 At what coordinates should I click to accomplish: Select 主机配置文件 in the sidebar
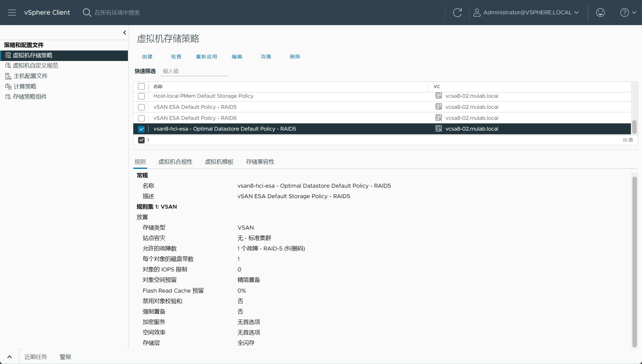pyautogui.click(x=30, y=76)
